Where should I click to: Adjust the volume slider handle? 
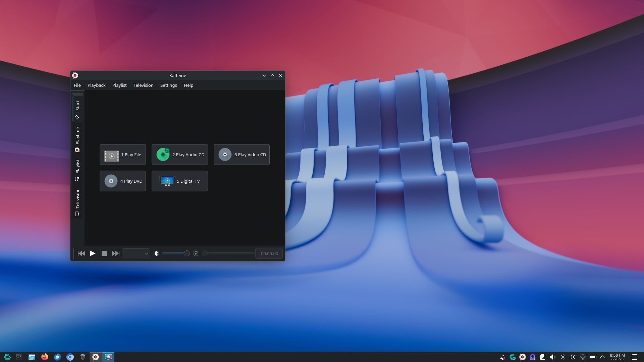coord(187,253)
